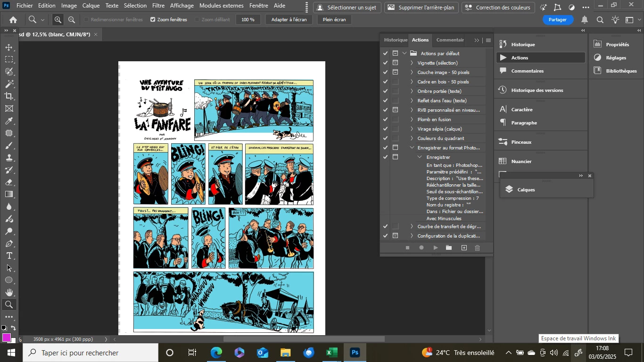
Task: Click the 100 % zoom button
Action: pos(248,20)
